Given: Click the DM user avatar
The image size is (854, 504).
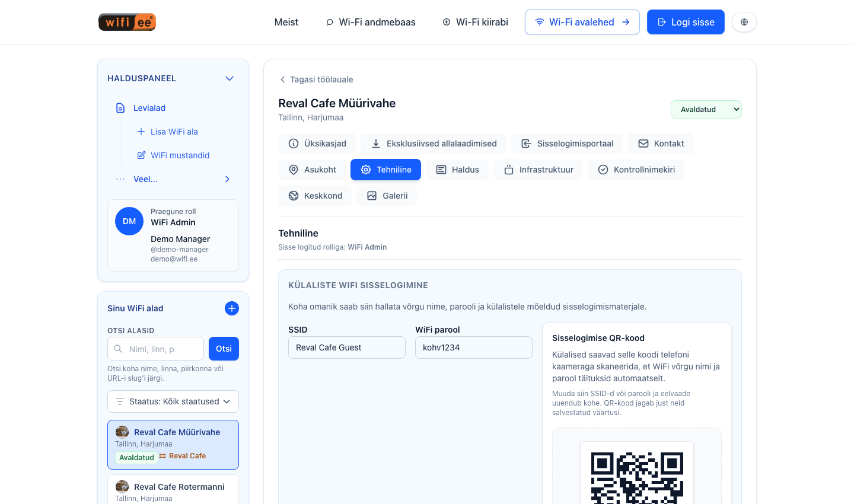Looking at the screenshot, I should point(129,221).
